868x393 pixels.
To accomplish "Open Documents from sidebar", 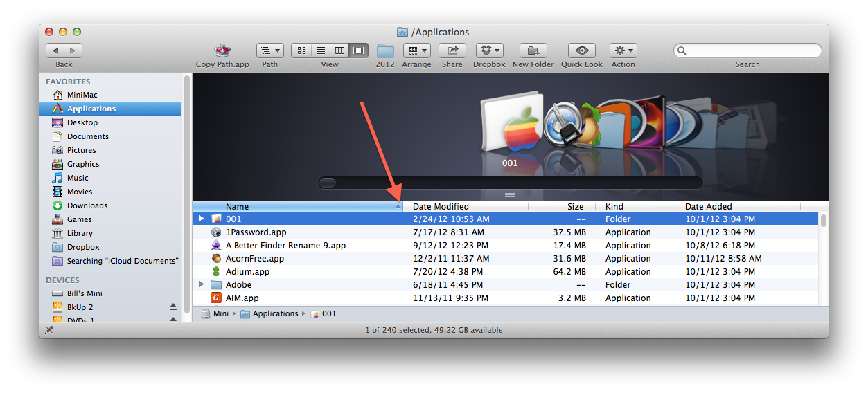I will 110,136.
